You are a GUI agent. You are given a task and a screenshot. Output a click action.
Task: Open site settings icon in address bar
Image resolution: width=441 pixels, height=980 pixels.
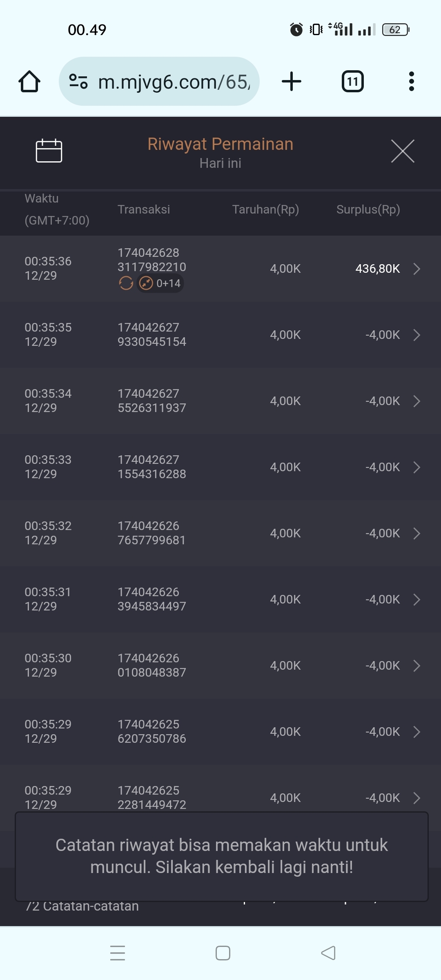[78, 81]
